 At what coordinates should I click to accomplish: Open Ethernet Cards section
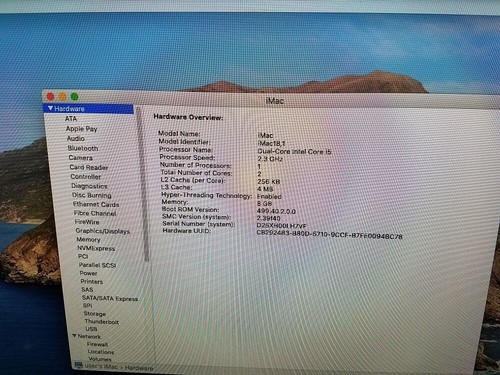pos(96,204)
